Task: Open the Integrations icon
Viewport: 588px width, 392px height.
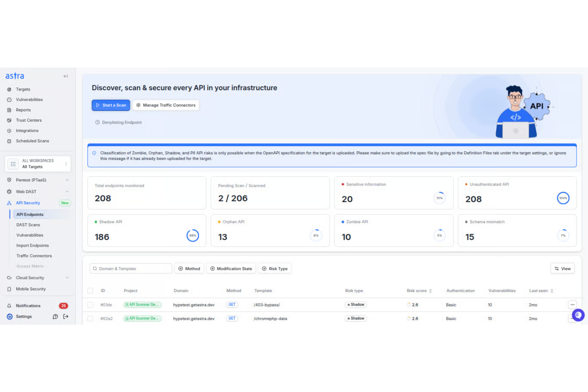Action: pos(9,130)
